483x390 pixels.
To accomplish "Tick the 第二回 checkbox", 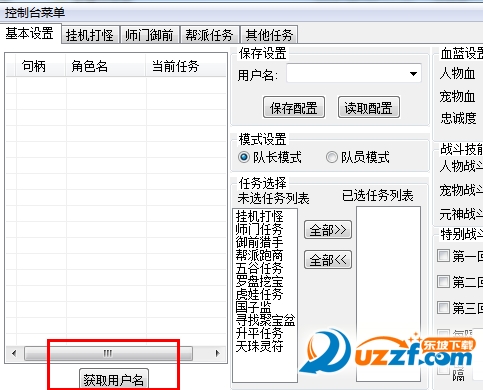I will coord(443,282).
